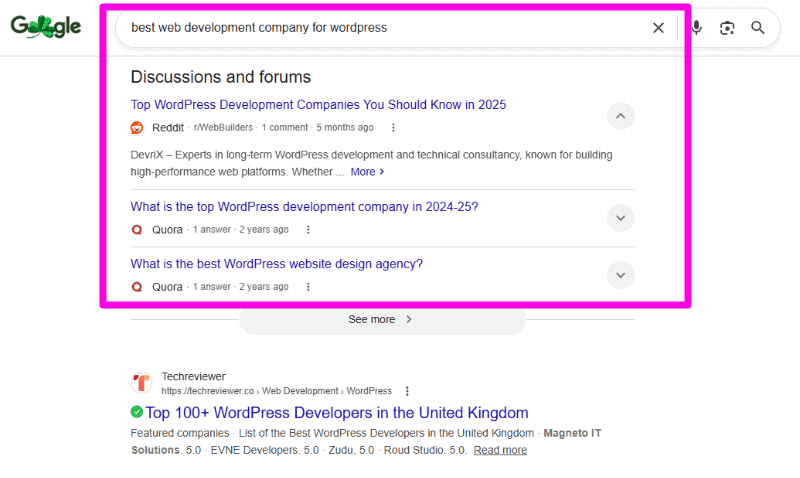
Task: Open Techreviewer site favicon
Action: coord(141,383)
